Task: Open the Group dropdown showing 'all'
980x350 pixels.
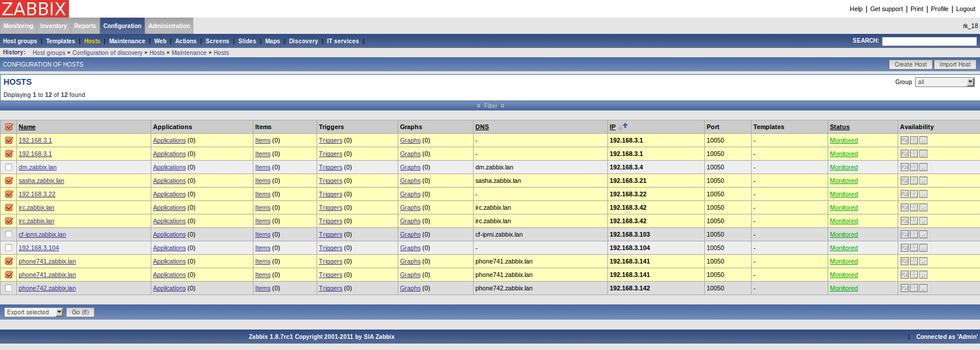Action: click(x=945, y=82)
